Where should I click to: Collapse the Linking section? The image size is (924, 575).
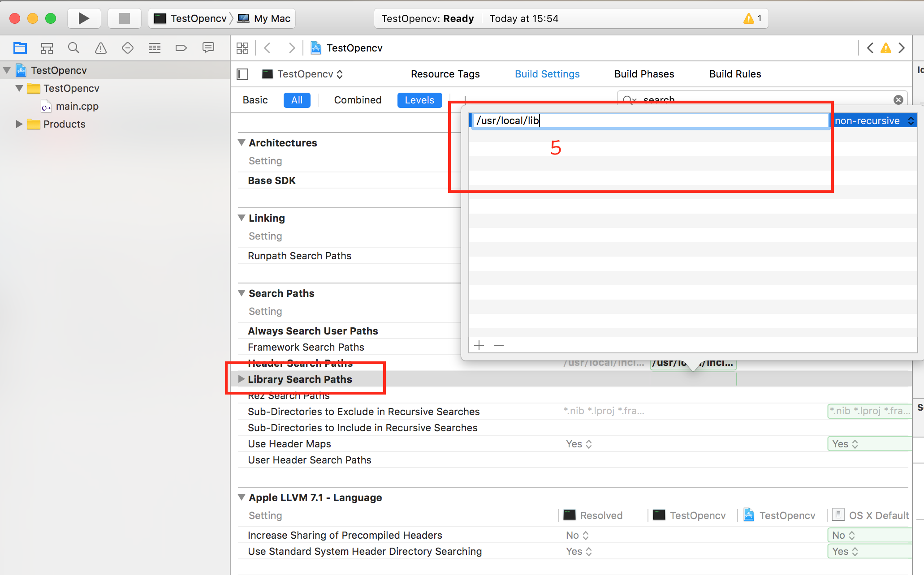242,218
